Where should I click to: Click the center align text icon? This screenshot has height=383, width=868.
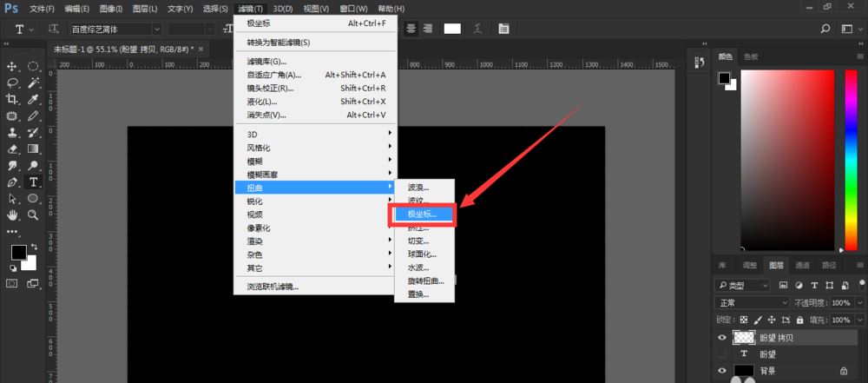click(411, 29)
